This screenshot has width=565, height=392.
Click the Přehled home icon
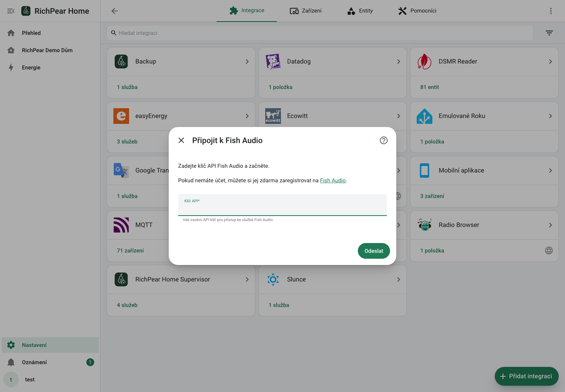coord(11,33)
